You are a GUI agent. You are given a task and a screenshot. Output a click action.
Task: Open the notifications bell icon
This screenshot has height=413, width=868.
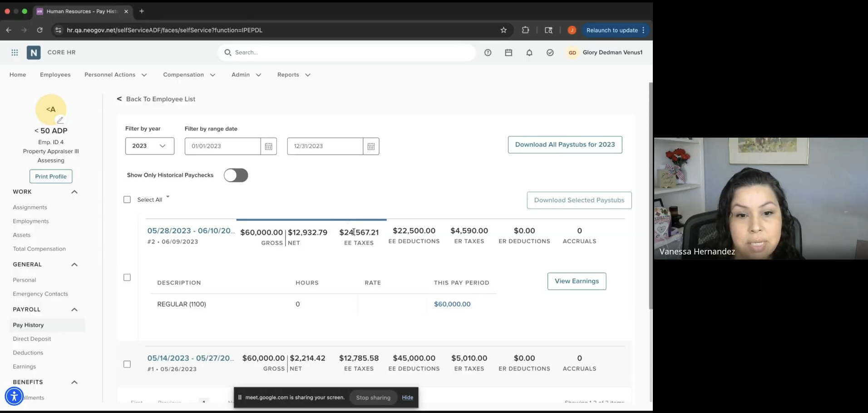[529, 53]
